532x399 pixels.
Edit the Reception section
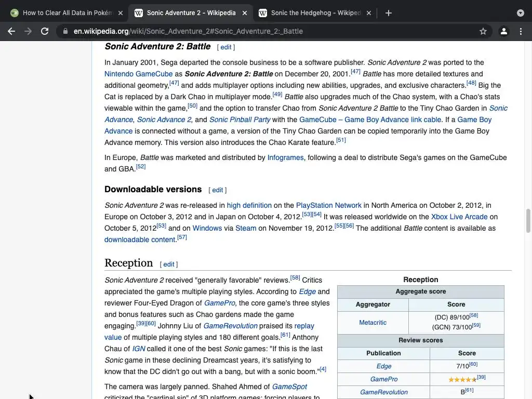pos(169,264)
